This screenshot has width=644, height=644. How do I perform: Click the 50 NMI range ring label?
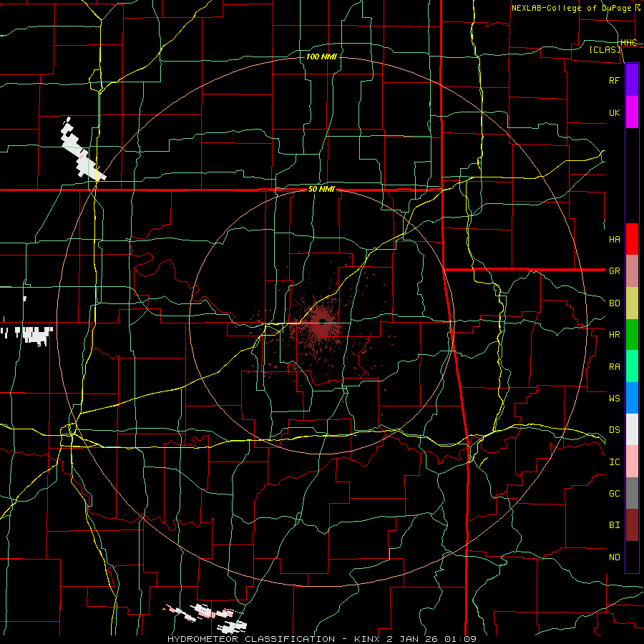pyautogui.click(x=321, y=189)
